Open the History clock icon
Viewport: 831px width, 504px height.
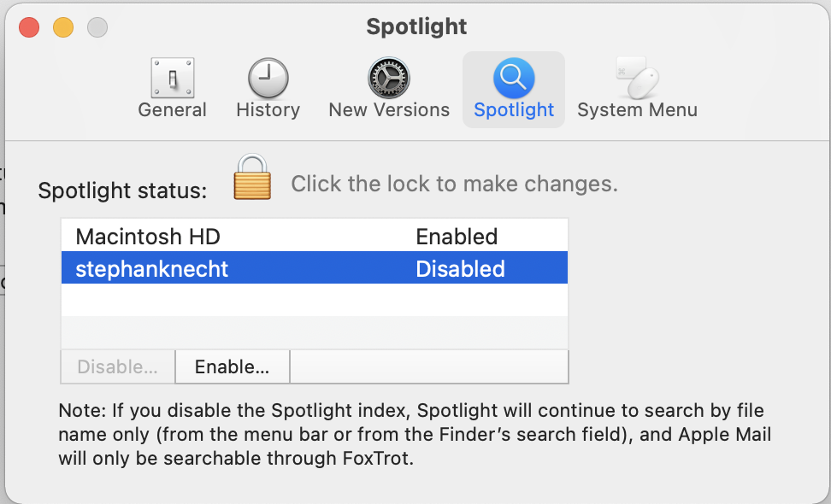[268, 79]
